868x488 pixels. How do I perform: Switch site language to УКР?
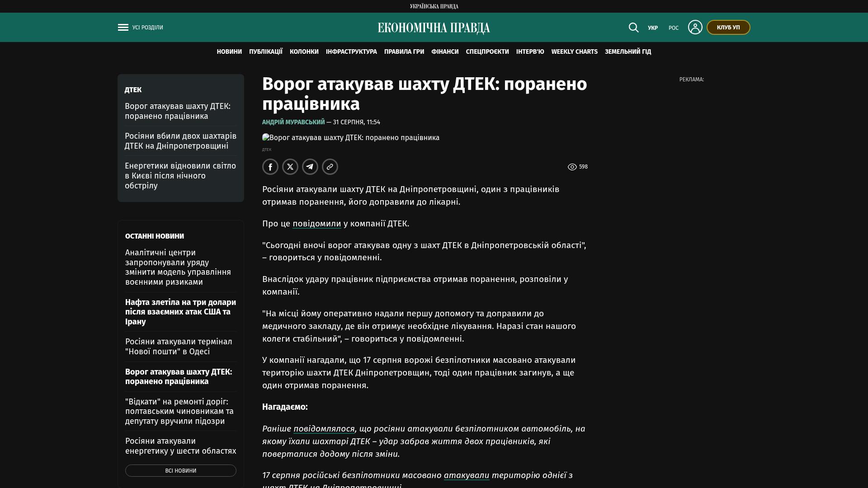click(653, 28)
